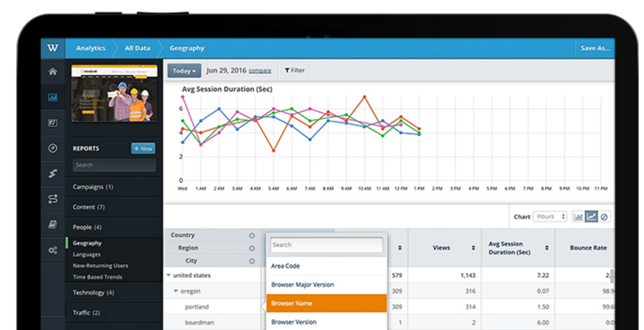Open the Chart Hours interval dropdown

tap(550, 217)
